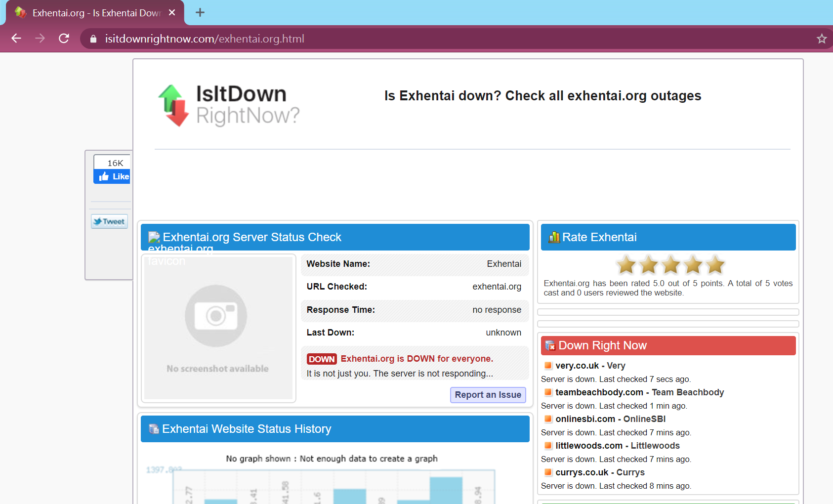Click the Report an Issue button
This screenshot has height=504, width=833.
coord(488,395)
